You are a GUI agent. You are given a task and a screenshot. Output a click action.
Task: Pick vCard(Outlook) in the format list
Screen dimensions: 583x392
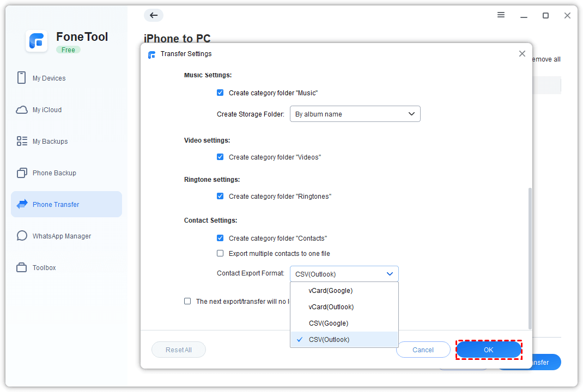331,307
